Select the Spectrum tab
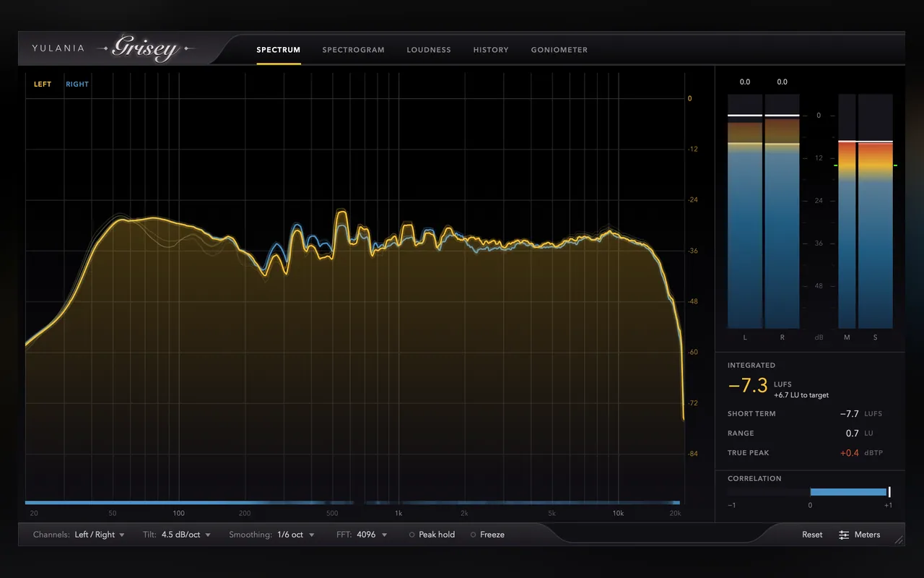The image size is (924, 578). click(x=279, y=50)
